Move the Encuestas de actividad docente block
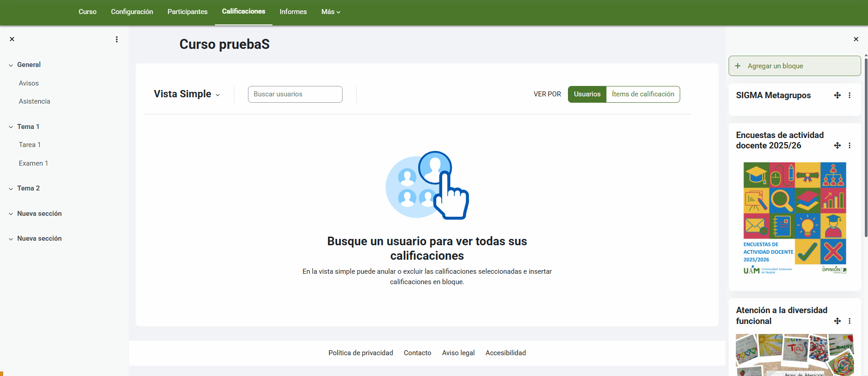Image resolution: width=868 pixels, height=376 pixels. point(837,146)
